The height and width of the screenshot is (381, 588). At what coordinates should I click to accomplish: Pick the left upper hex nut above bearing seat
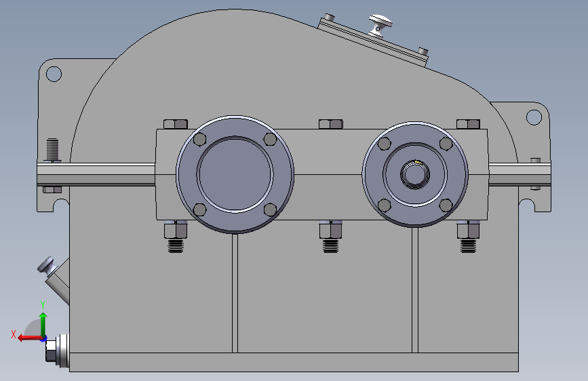pos(176,124)
